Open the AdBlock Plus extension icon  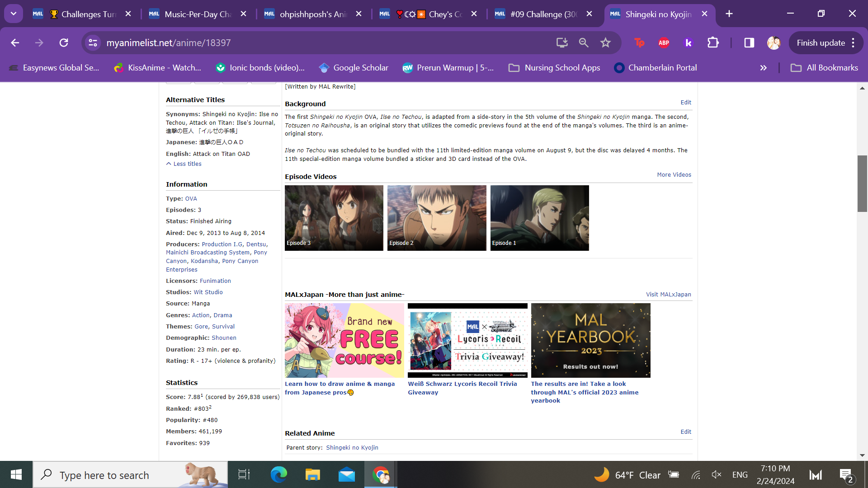664,43
